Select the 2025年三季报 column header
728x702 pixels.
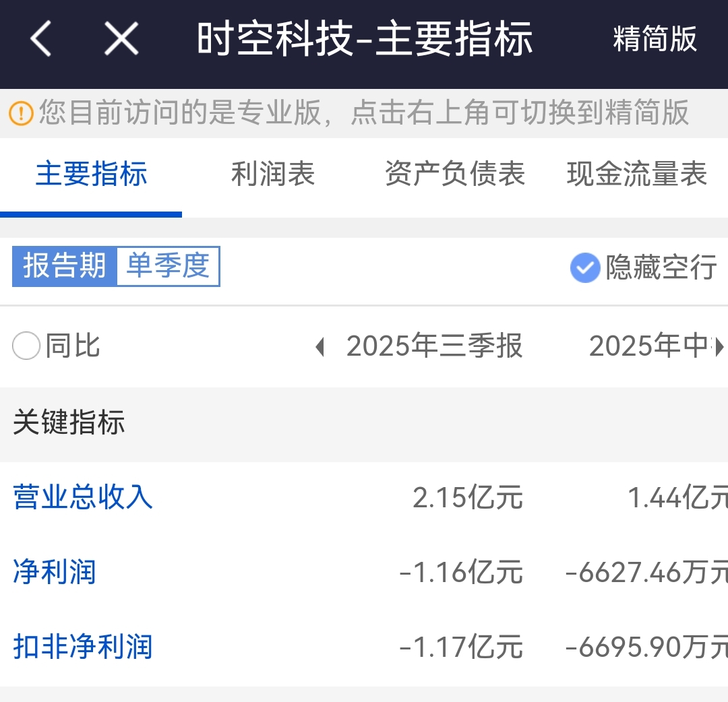pyautogui.click(x=434, y=347)
